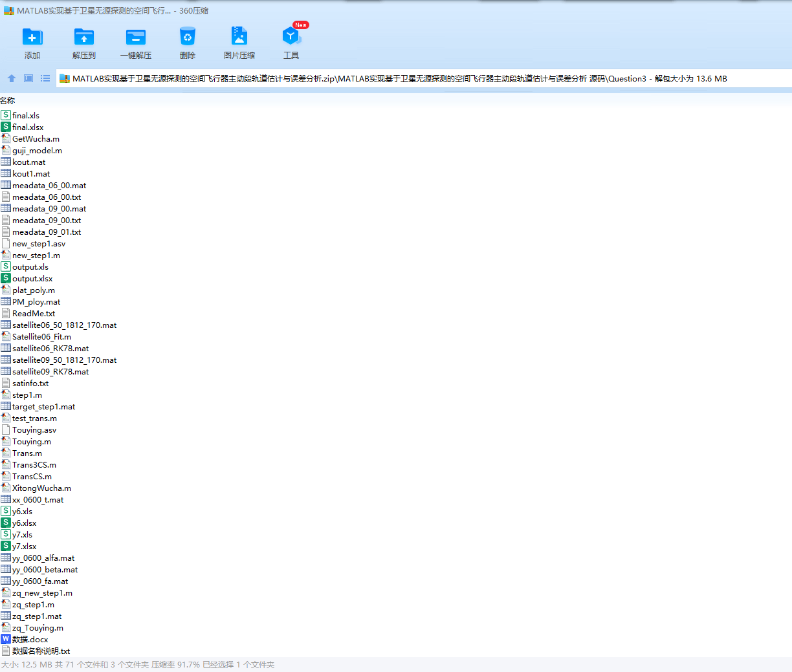Select the final.xls spreadsheet icon

6,115
